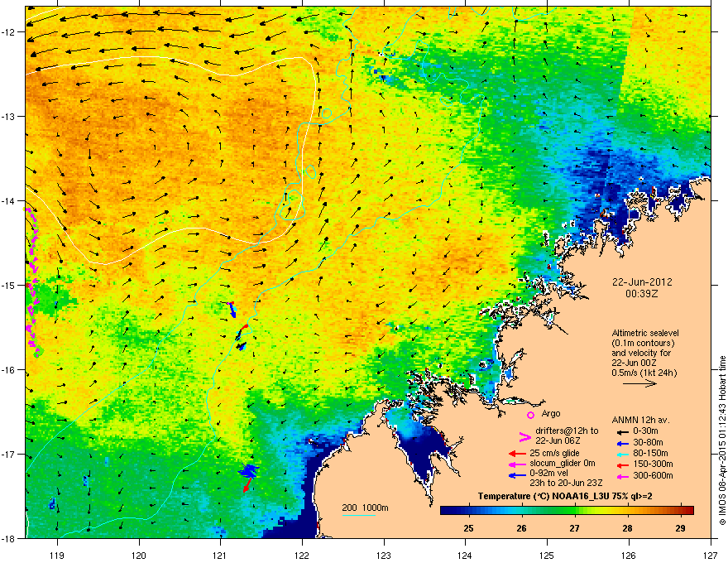Click the 27 colorbar tick label
The image size is (728, 563).
575,528
